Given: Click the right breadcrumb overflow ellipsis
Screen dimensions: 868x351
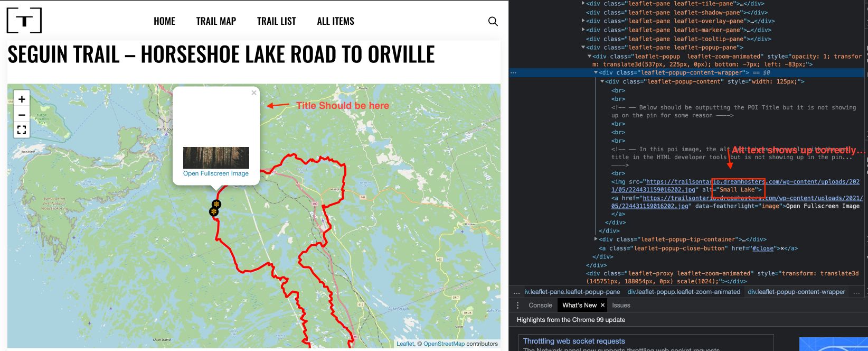Looking at the screenshot, I should coord(856,292).
